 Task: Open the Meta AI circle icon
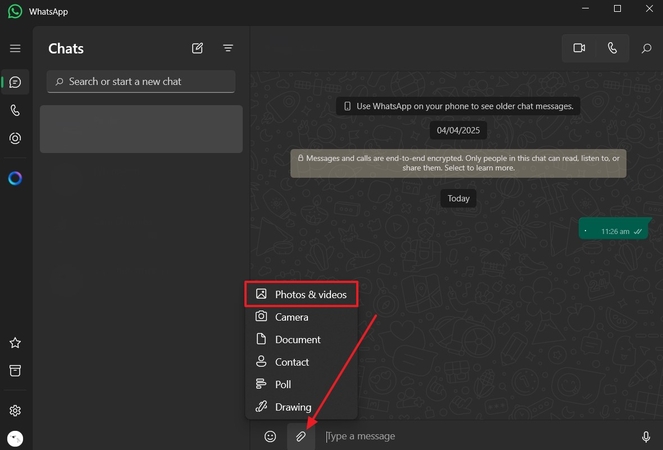tap(15, 178)
